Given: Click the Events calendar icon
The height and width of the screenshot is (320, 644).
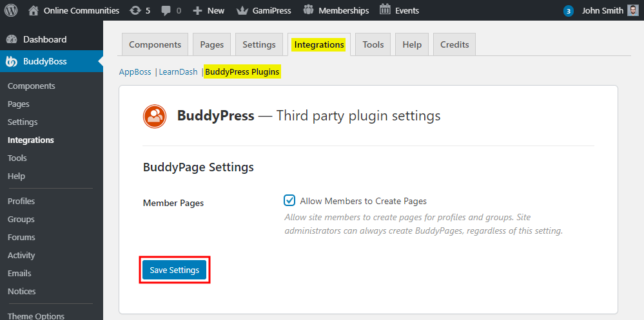Looking at the screenshot, I should click(x=385, y=10).
